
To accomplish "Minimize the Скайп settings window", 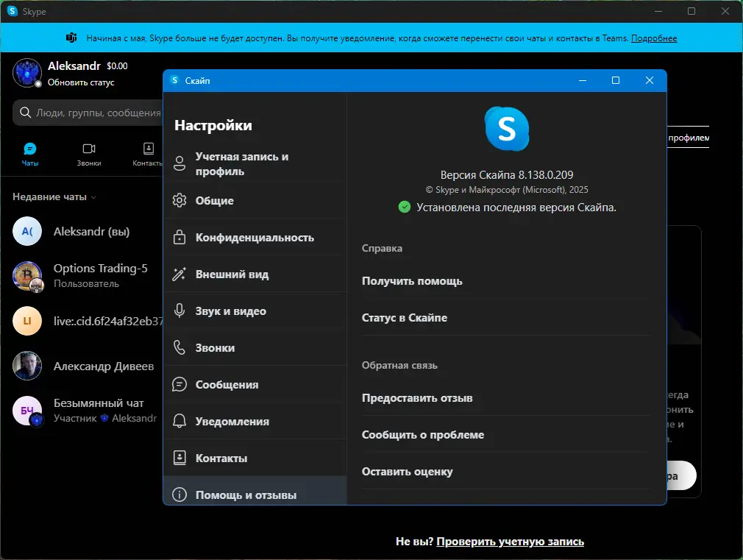I will pos(583,80).
